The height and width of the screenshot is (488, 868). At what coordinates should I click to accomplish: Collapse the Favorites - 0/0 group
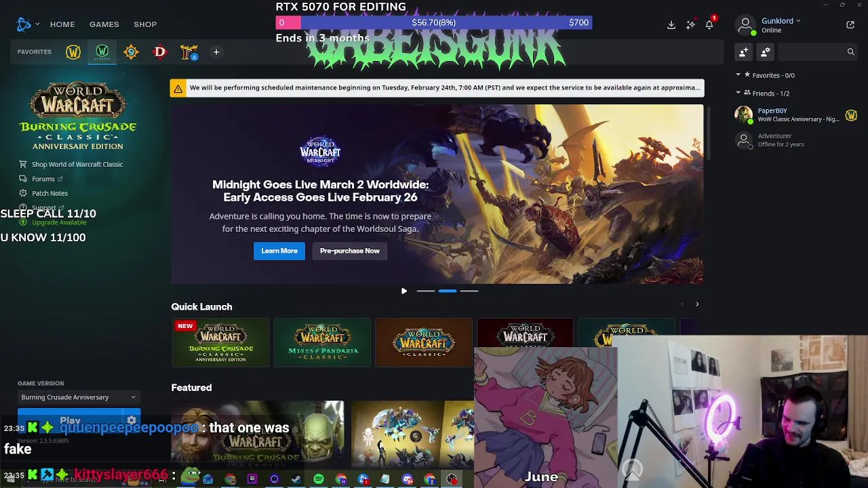click(x=738, y=75)
